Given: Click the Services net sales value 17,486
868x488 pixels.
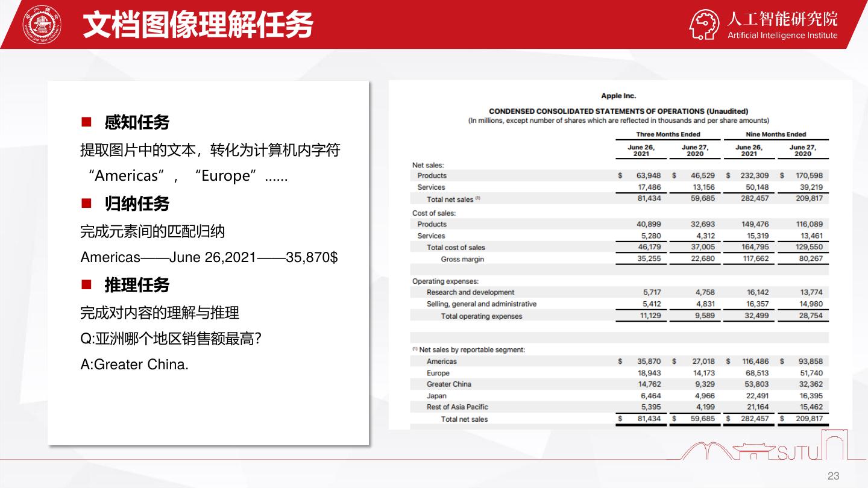Looking at the screenshot, I should [x=649, y=187].
